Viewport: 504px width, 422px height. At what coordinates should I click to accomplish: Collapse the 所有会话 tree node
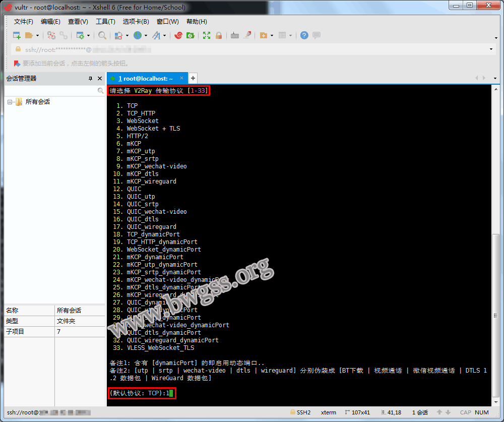[x=10, y=102]
